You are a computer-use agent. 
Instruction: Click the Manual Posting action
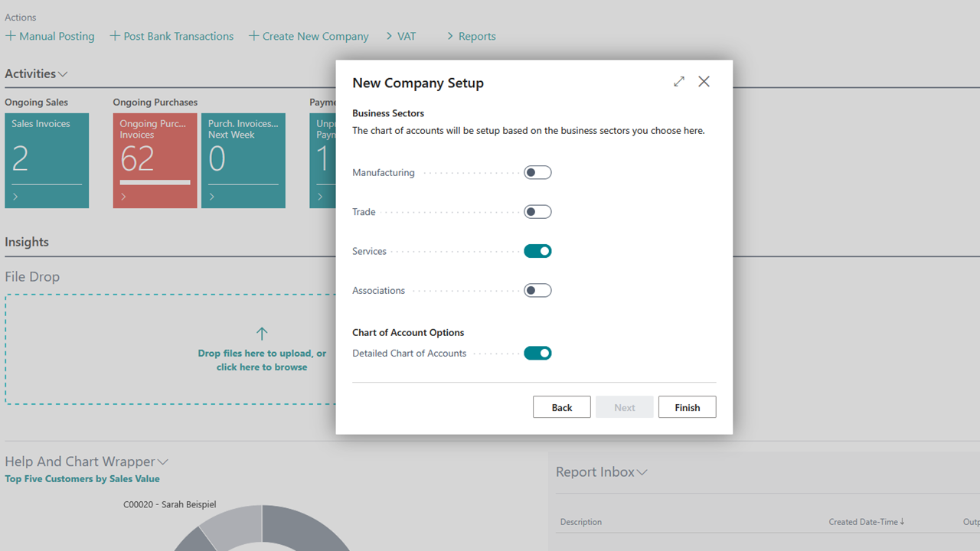[x=50, y=36]
